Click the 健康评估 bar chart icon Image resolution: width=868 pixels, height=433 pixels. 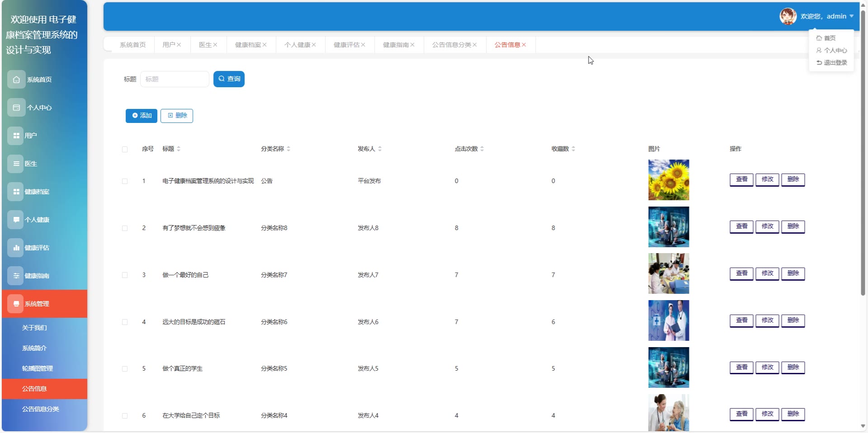tap(16, 248)
